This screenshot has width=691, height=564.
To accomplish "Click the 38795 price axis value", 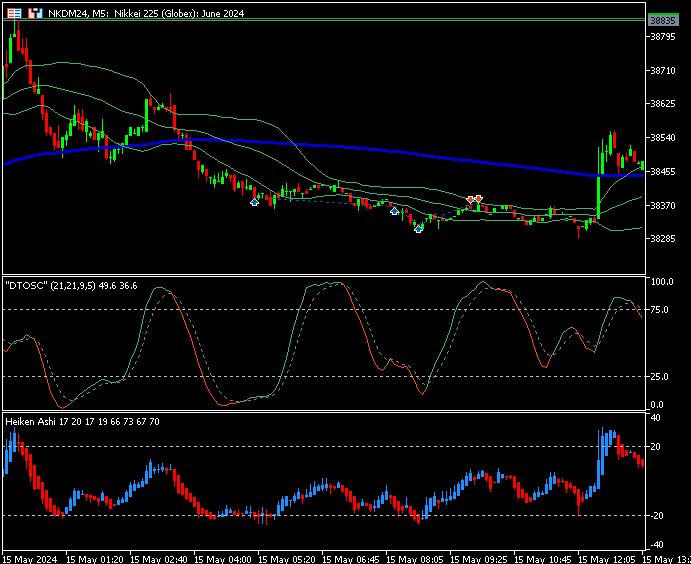I will (x=663, y=37).
